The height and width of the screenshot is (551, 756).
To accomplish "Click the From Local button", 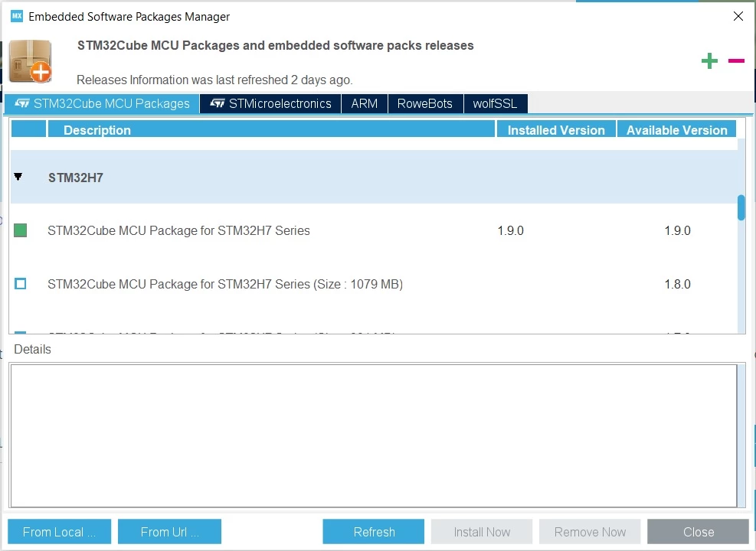I will pyautogui.click(x=59, y=532).
